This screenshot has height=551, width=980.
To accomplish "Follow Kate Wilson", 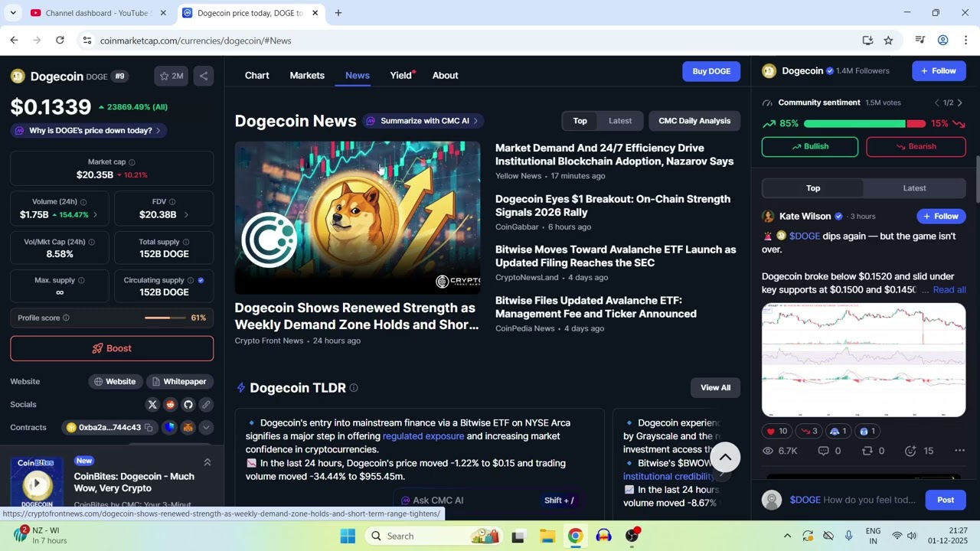I will 941,217.
